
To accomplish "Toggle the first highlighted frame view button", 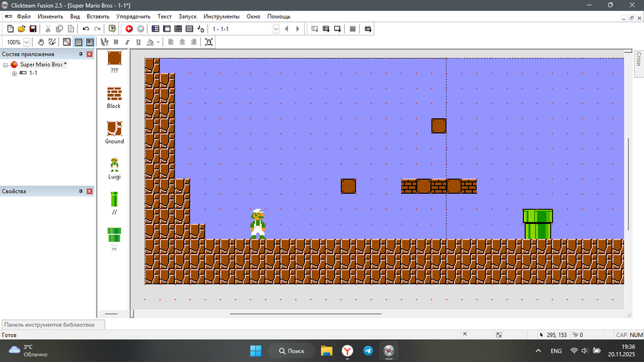I will [x=78, y=42].
